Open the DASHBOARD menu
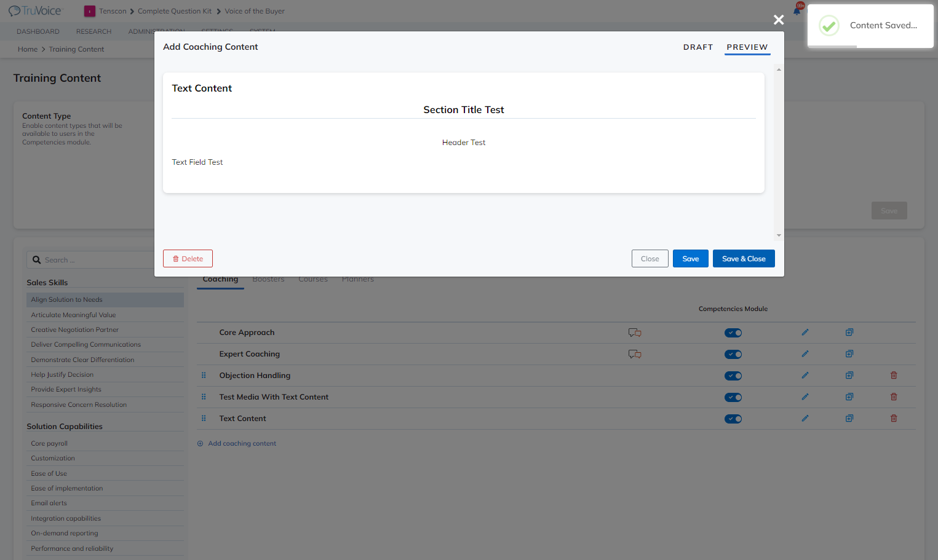Screen dimensions: 938x560 coord(38,31)
